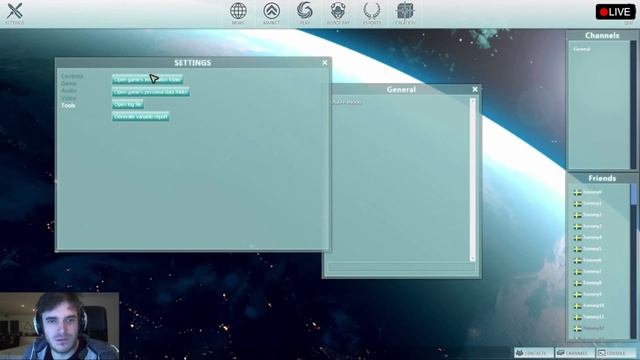Click the Channels panel header
Image resolution: width=640 pixels, height=360 pixels.
click(x=602, y=36)
